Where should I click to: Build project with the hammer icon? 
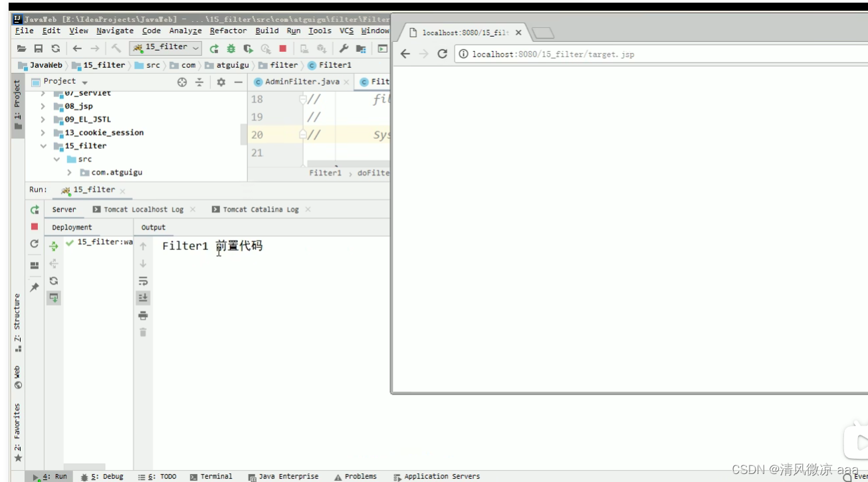(x=116, y=49)
